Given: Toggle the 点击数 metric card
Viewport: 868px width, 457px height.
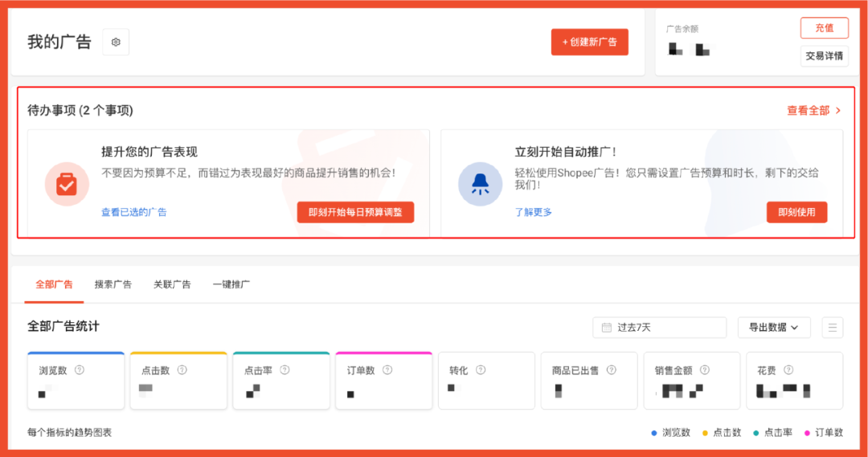Looking at the screenshot, I should pos(178,381).
